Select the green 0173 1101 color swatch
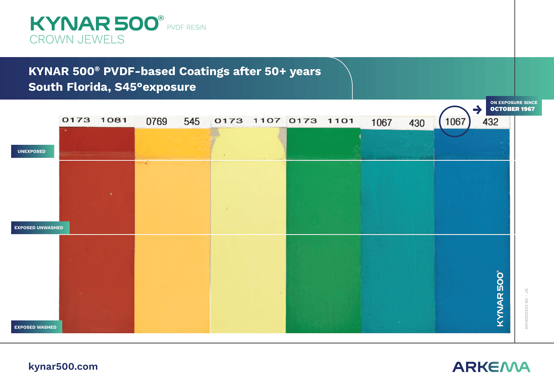Image resolution: width=554 pixels, height=392 pixels. click(x=323, y=230)
